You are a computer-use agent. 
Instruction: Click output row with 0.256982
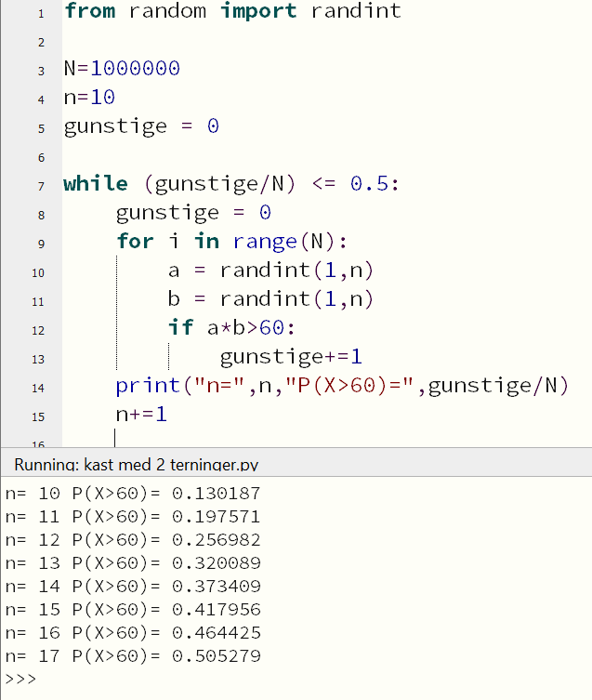pyautogui.click(x=133, y=540)
